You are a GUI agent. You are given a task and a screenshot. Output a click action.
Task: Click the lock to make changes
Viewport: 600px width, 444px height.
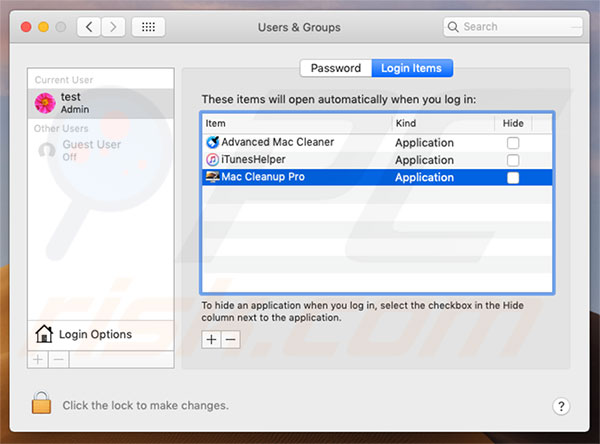[x=41, y=403]
